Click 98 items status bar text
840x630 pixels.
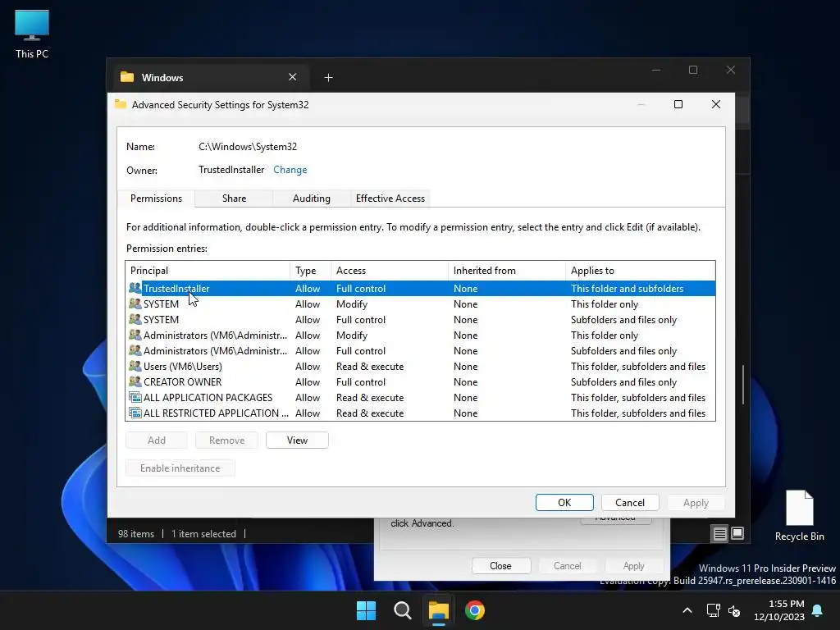click(x=135, y=533)
